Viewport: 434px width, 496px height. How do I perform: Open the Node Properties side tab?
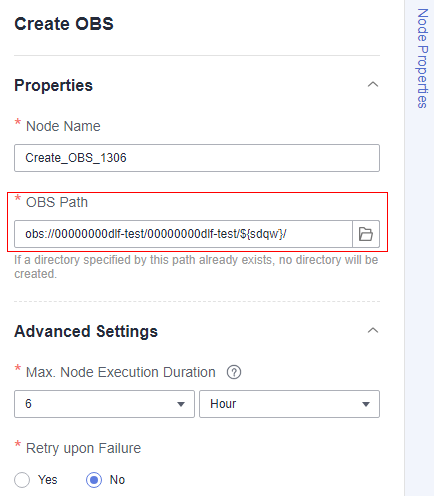[x=422, y=58]
